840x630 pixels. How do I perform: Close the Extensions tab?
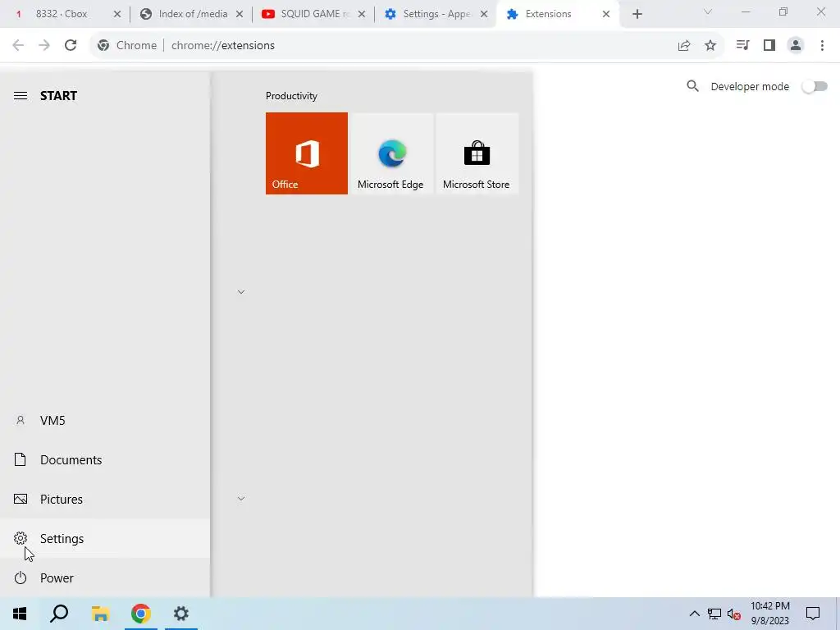click(606, 14)
